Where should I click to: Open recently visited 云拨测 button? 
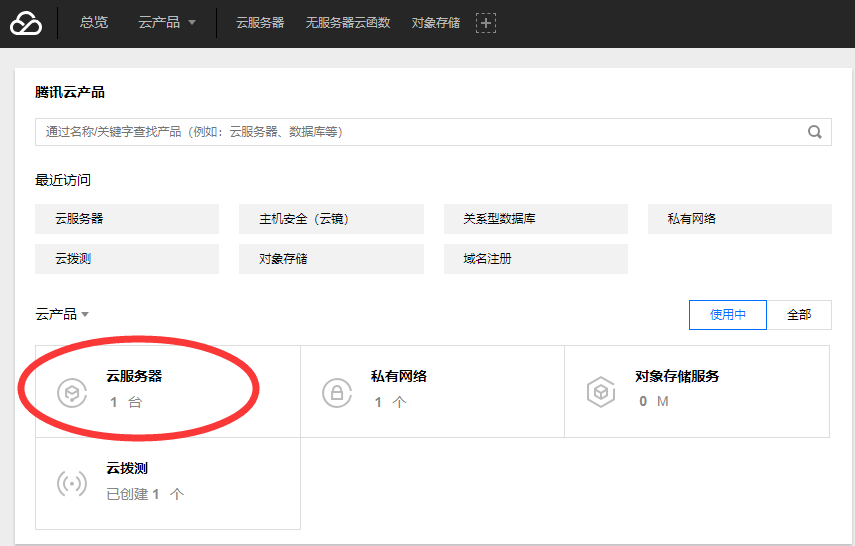coord(127,259)
